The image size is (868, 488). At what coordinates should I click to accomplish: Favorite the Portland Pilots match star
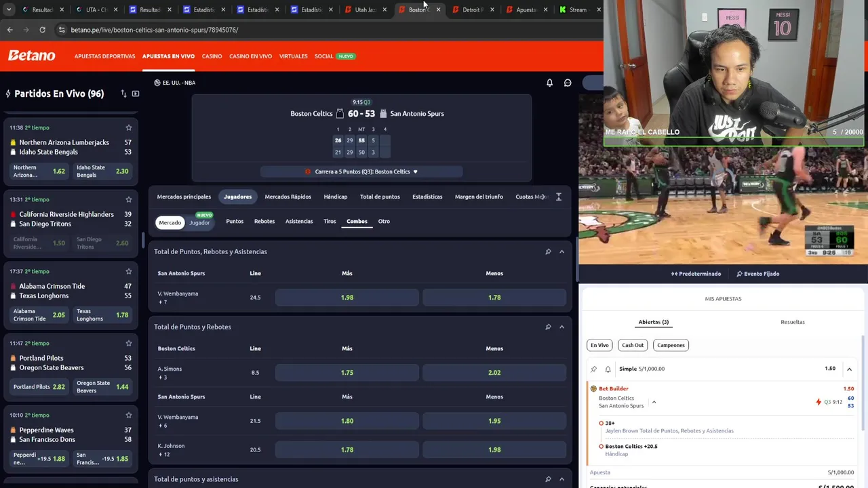[129, 343]
